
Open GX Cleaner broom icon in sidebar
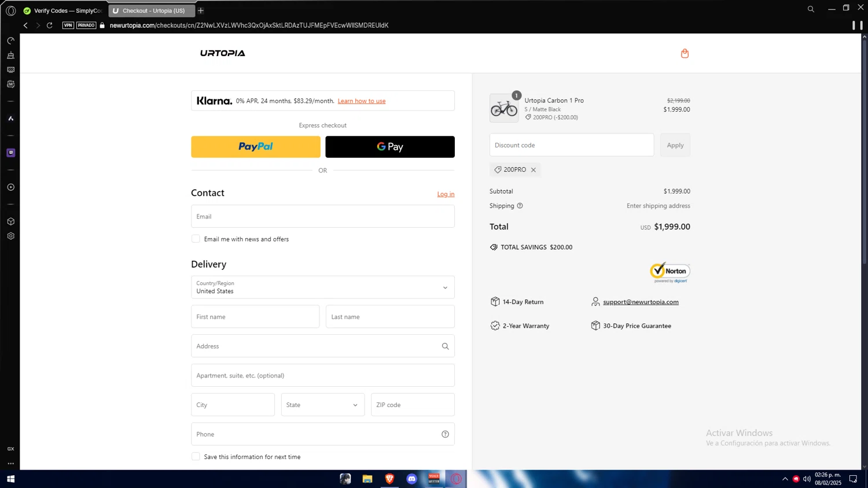tap(10, 56)
